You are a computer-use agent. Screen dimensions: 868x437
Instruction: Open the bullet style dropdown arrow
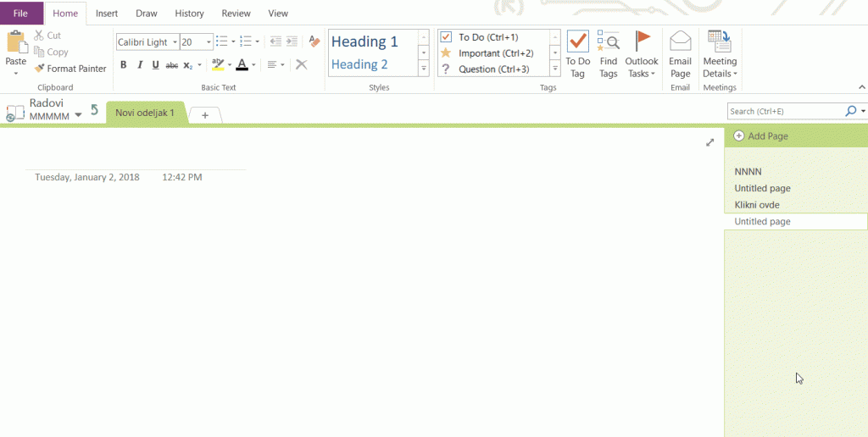click(x=233, y=41)
